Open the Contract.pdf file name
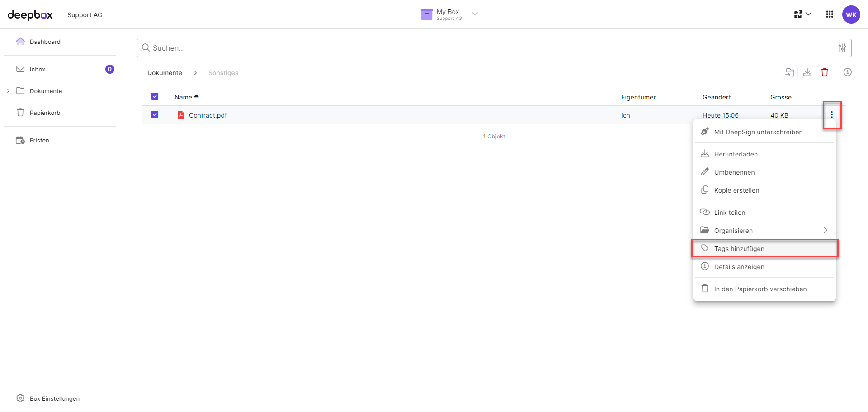Image resolution: width=868 pixels, height=412 pixels. (x=208, y=115)
